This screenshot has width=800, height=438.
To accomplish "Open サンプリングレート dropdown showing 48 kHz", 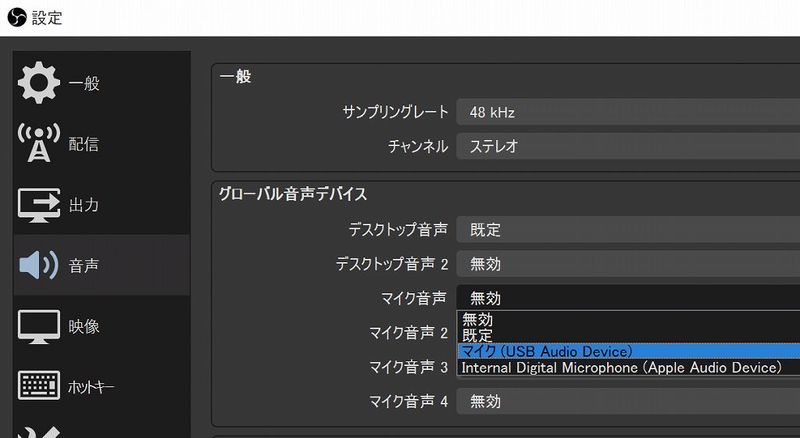I will click(628, 112).
